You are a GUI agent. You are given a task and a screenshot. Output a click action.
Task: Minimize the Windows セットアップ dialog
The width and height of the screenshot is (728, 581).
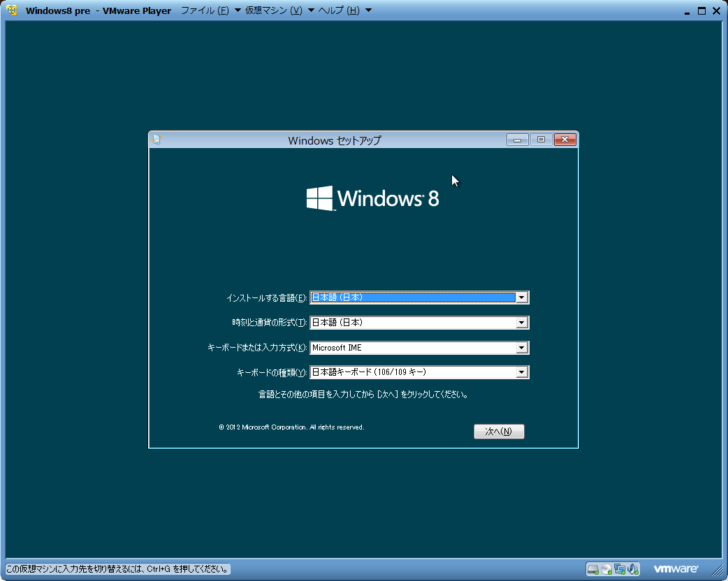tap(517, 140)
